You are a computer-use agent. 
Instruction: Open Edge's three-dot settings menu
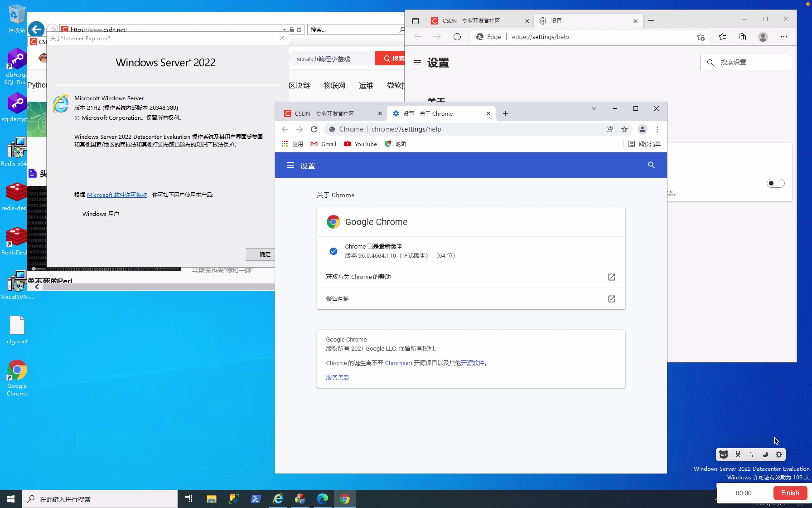coord(784,37)
